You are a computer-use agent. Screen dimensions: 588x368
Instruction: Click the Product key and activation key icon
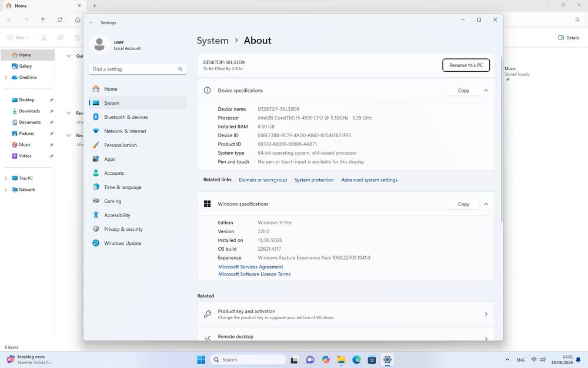(x=208, y=314)
